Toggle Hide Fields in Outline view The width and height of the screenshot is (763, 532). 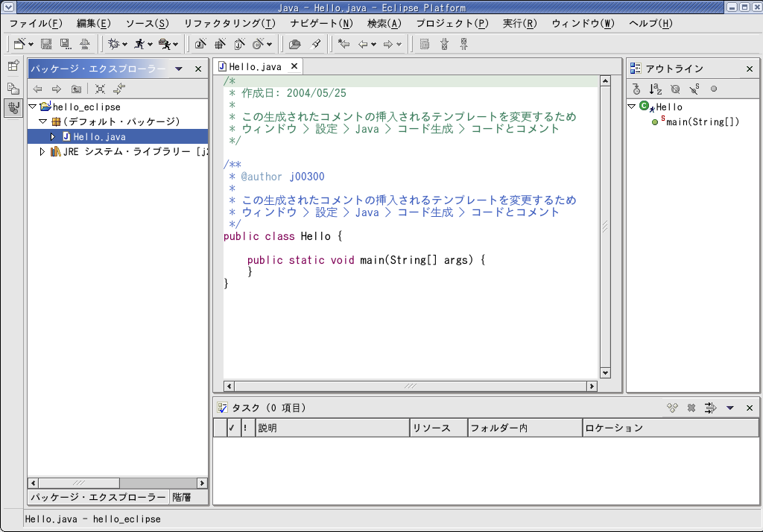point(675,89)
